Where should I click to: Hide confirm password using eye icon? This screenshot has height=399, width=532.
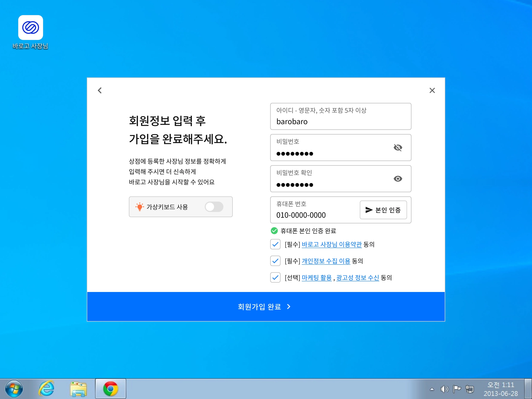[x=398, y=179]
